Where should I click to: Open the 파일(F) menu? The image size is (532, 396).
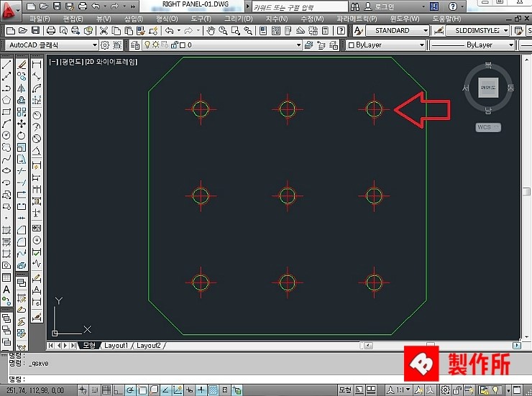[x=40, y=19]
